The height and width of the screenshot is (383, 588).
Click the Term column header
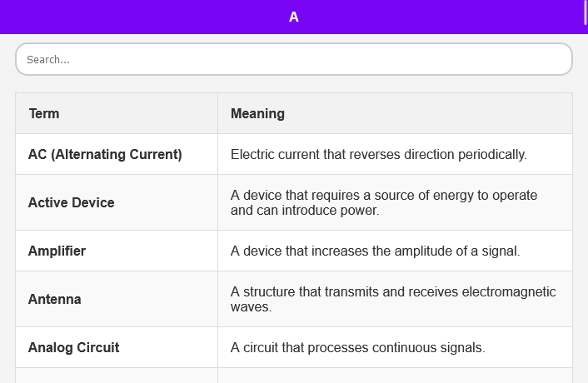pyautogui.click(x=44, y=113)
